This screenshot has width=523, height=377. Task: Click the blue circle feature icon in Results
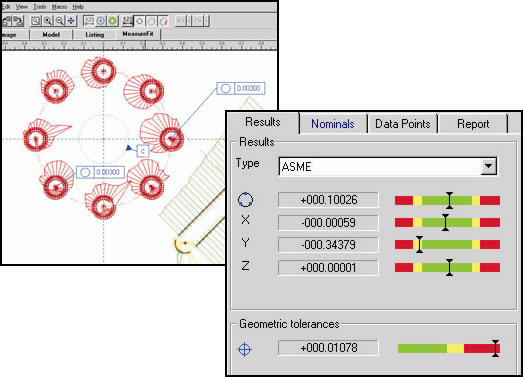pos(245,200)
